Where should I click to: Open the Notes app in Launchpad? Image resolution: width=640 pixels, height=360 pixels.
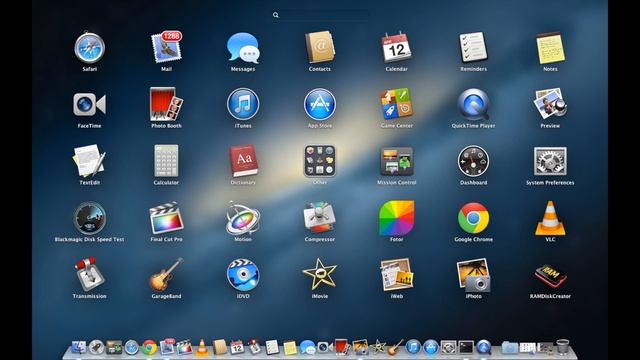coord(550,48)
